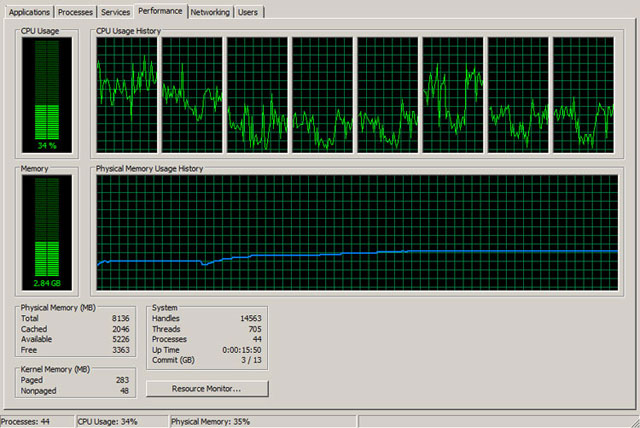Click the Physical Memory (MB) group label
Image resolution: width=640 pixels, height=428 pixels.
pos(58,308)
